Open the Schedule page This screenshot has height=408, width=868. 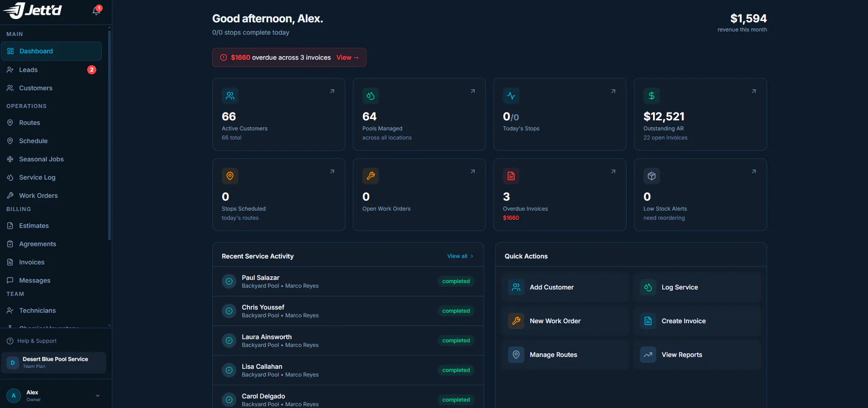(51, 141)
